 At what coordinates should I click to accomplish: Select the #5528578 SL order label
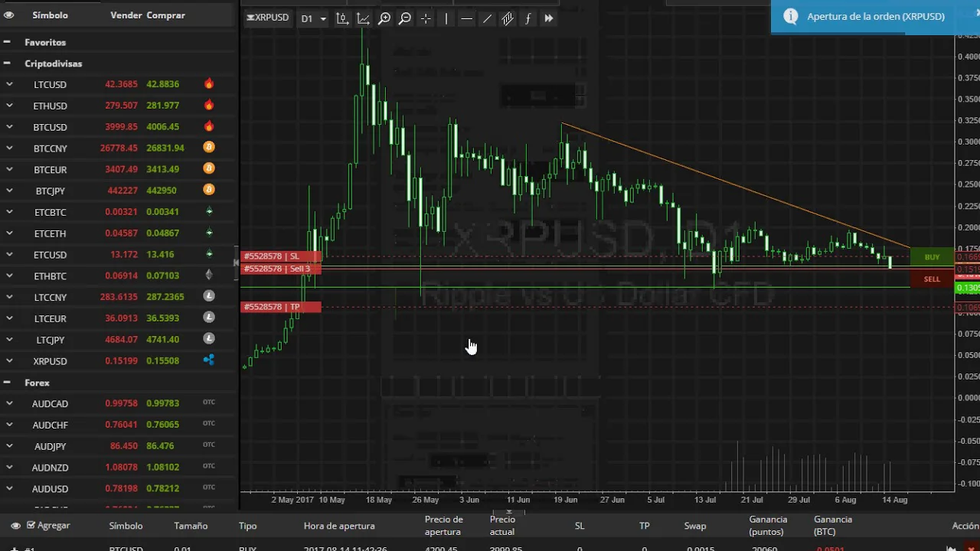point(281,256)
